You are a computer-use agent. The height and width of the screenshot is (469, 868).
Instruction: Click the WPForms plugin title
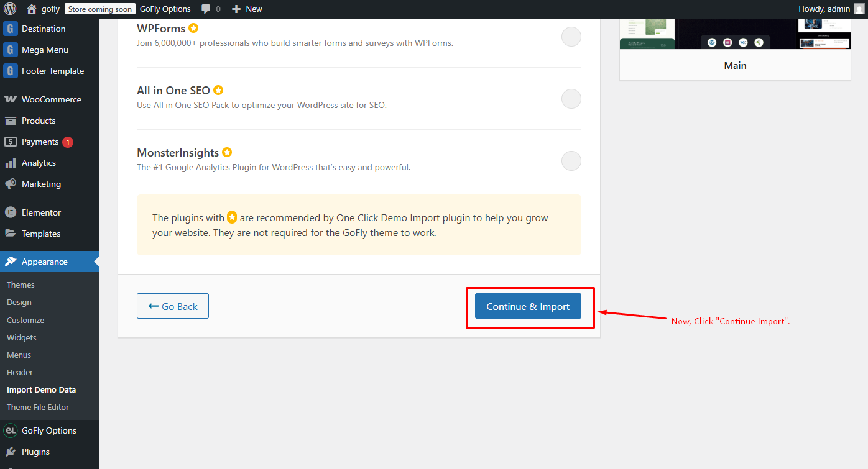coord(160,28)
